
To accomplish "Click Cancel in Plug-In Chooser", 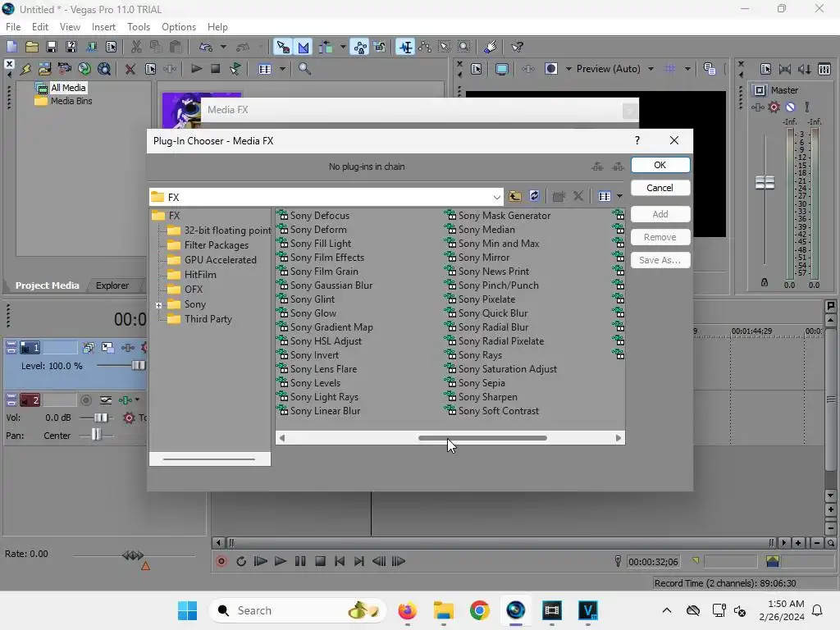I will click(660, 188).
